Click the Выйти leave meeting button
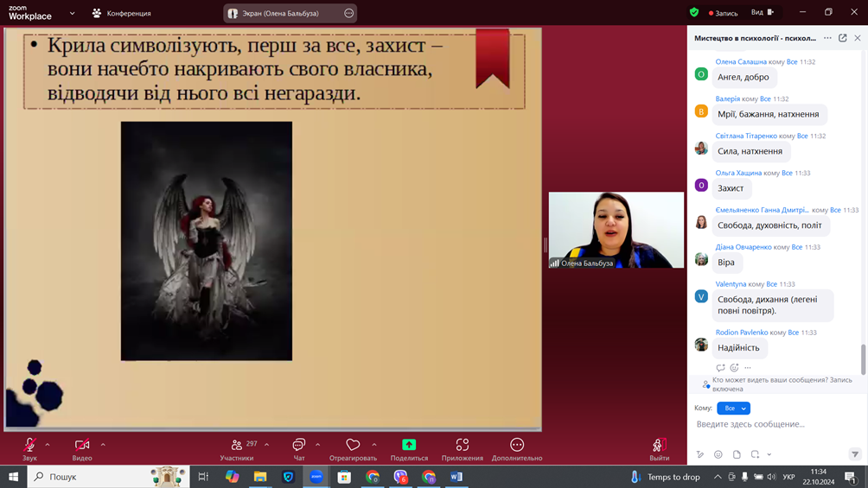Viewport: 868px width, 488px height. click(659, 449)
